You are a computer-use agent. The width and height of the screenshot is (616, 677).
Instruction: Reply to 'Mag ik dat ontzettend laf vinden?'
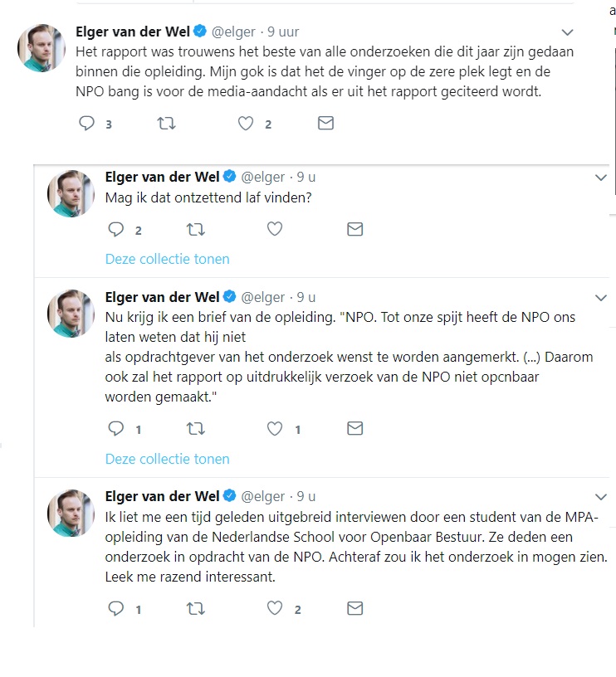tap(115, 229)
